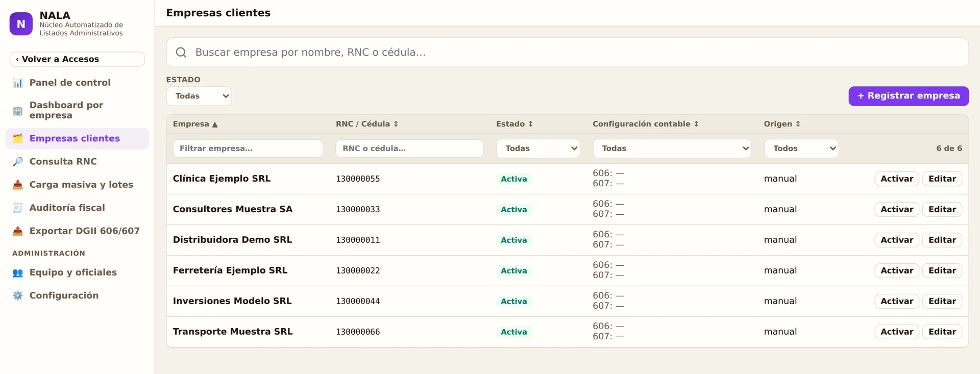Click Editar for Inversiones Modelo SRL
This screenshot has height=374, width=980.
click(942, 301)
